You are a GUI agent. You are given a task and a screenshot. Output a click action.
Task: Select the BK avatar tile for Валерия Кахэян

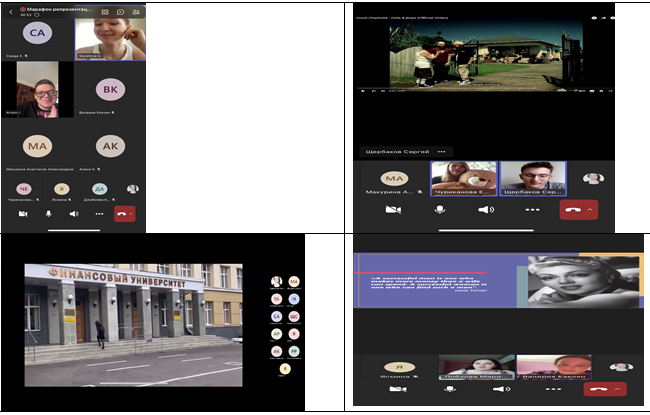(109, 90)
